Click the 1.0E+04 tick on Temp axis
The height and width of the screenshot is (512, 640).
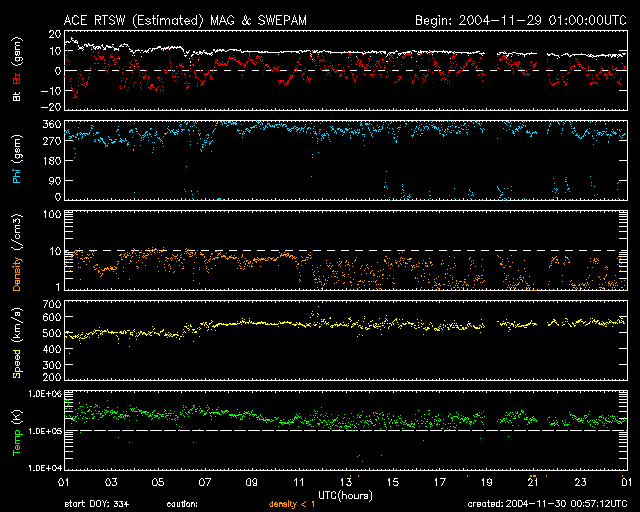pyautogui.click(x=46, y=467)
